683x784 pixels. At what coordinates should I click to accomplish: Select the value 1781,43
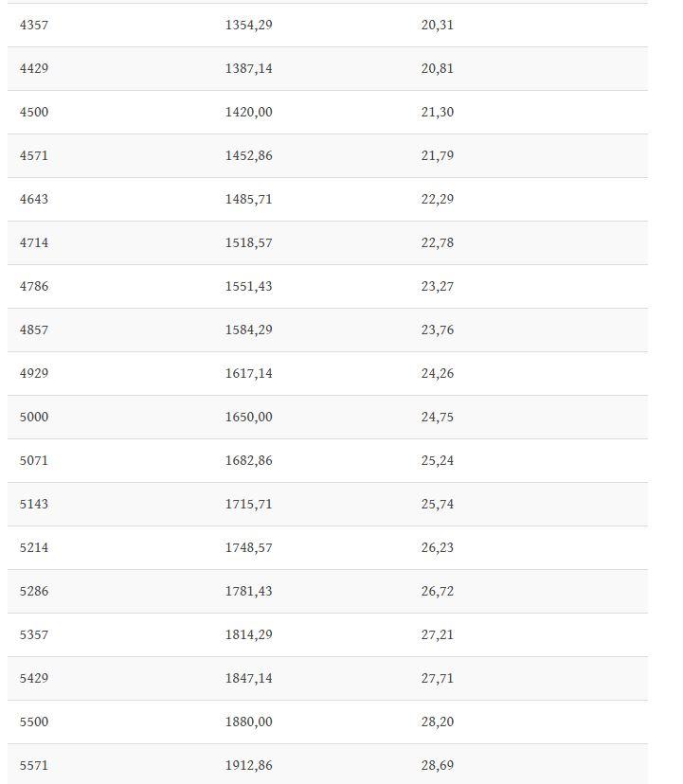(x=248, y=592)
